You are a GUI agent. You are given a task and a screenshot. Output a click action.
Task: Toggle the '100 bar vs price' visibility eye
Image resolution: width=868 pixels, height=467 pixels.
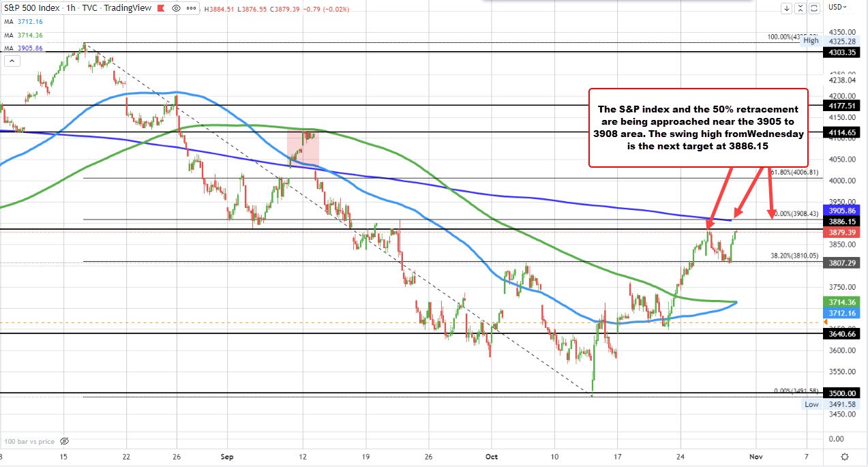point(65,442)
